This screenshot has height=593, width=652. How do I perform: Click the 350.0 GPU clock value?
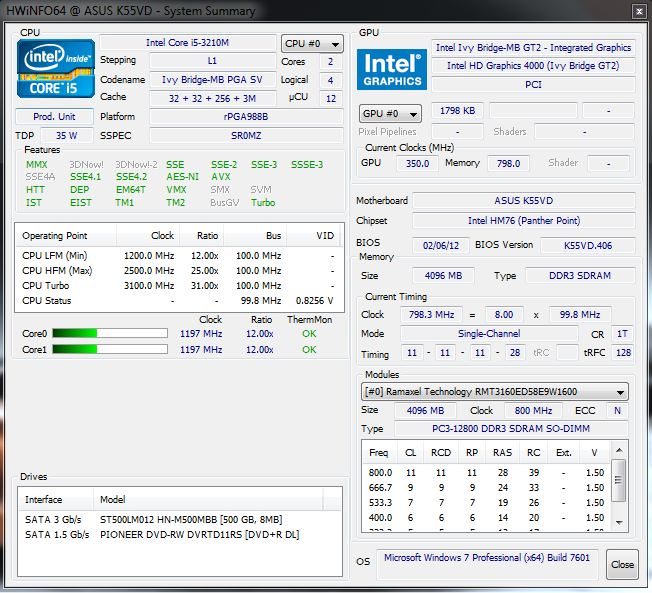(x=417, y=163)
